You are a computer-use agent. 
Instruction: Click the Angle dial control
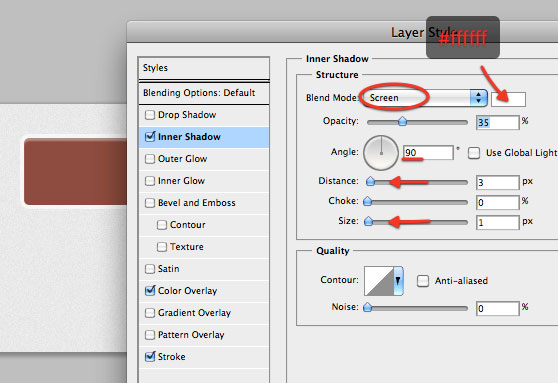(381, 153)
